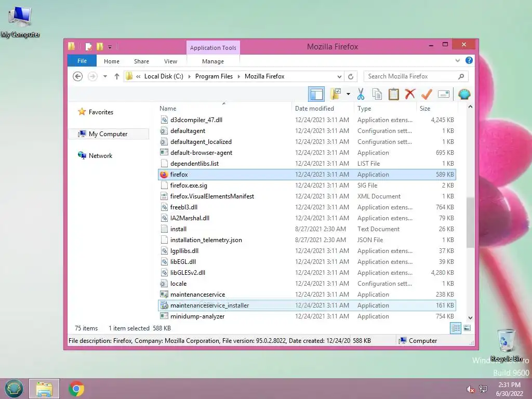Click the muted volume icon in the system tray

pyautogui.click(x=470, y=390)
